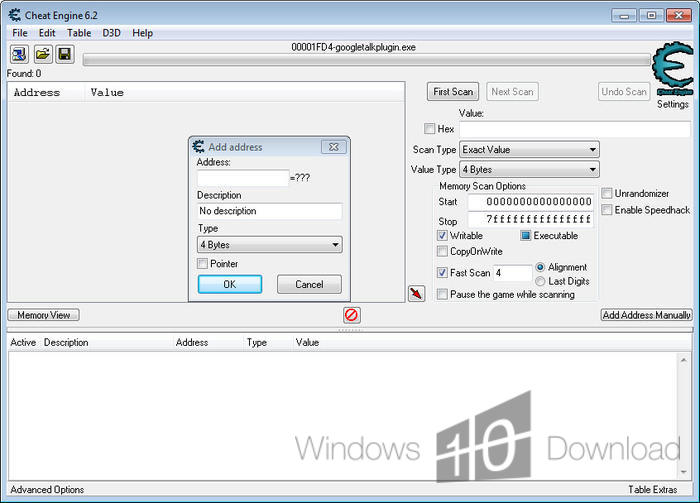Screen dimensions: 700x503
Task: Click Cancel in Add address dialog
Action: coord(309,284)
